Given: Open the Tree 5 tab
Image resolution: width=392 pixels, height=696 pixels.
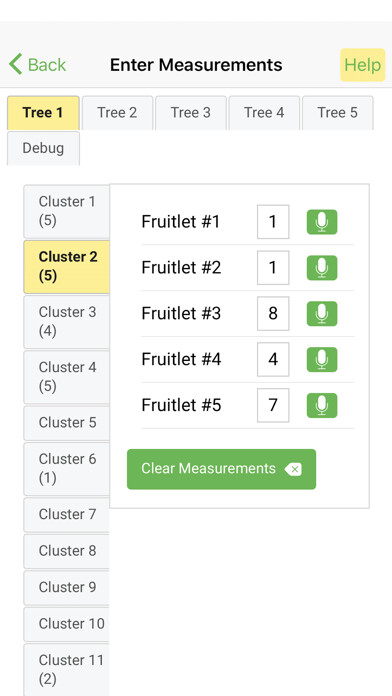Looking at the screenshot, I should [x=337, y=113].
